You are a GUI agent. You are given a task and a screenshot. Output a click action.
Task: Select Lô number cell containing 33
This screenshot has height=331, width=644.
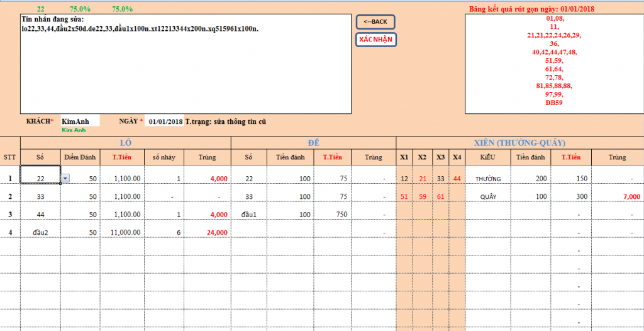click(x=40, y=197)
